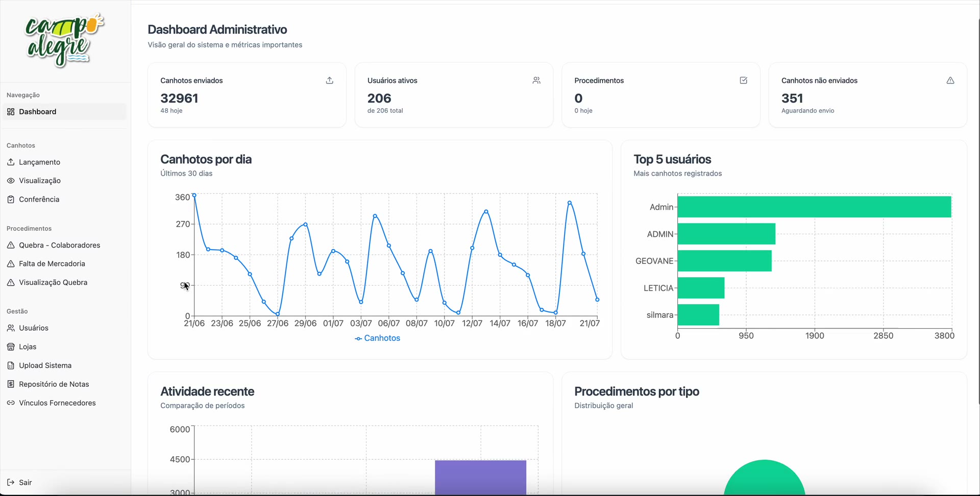Click the Vínculos Fornecedores link icon
Viewport: 980px width, 496px height.
[x=11, y=403]
